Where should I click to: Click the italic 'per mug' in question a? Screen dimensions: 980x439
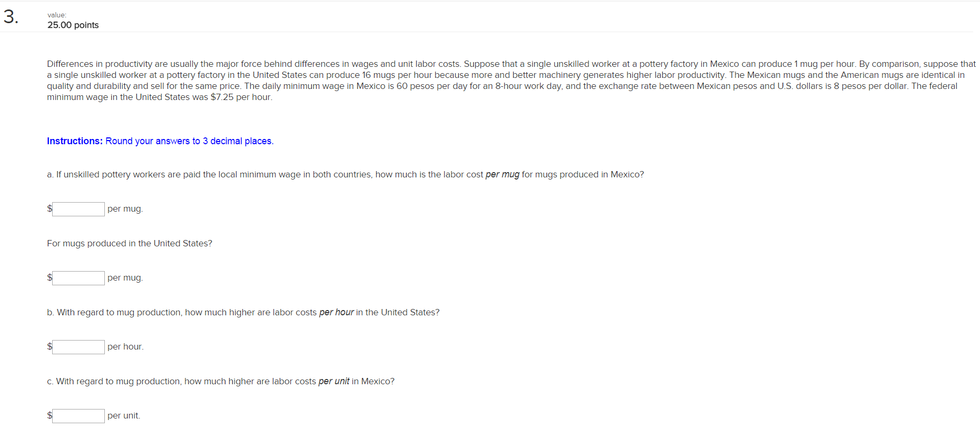point(502,175)
